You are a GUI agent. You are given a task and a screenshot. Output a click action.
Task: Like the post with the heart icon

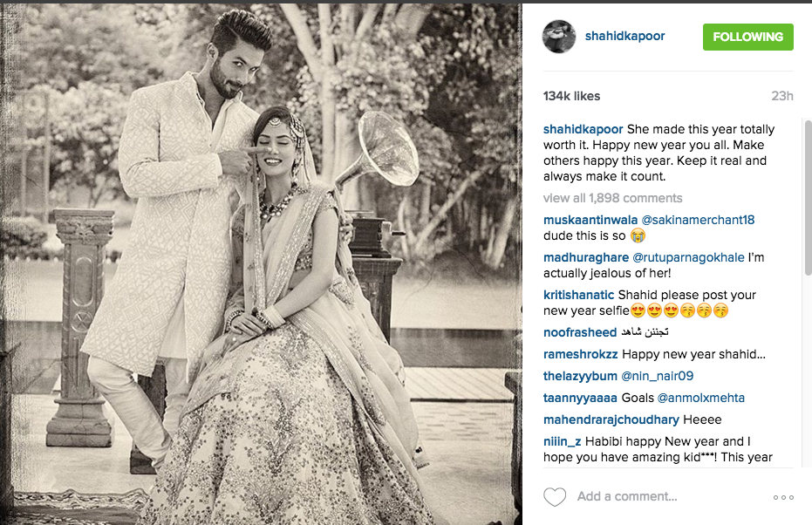click(555, 497)
